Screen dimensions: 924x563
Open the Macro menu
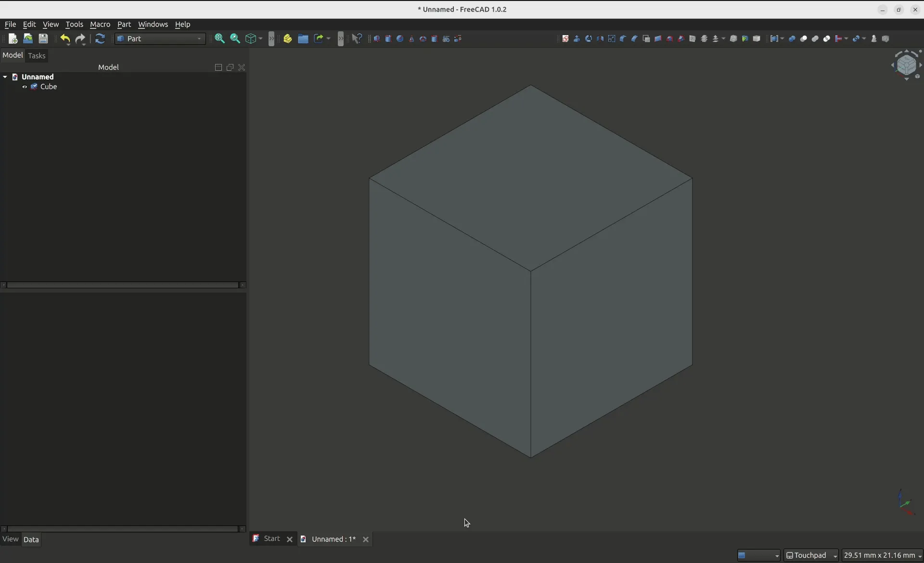[100, 25]
